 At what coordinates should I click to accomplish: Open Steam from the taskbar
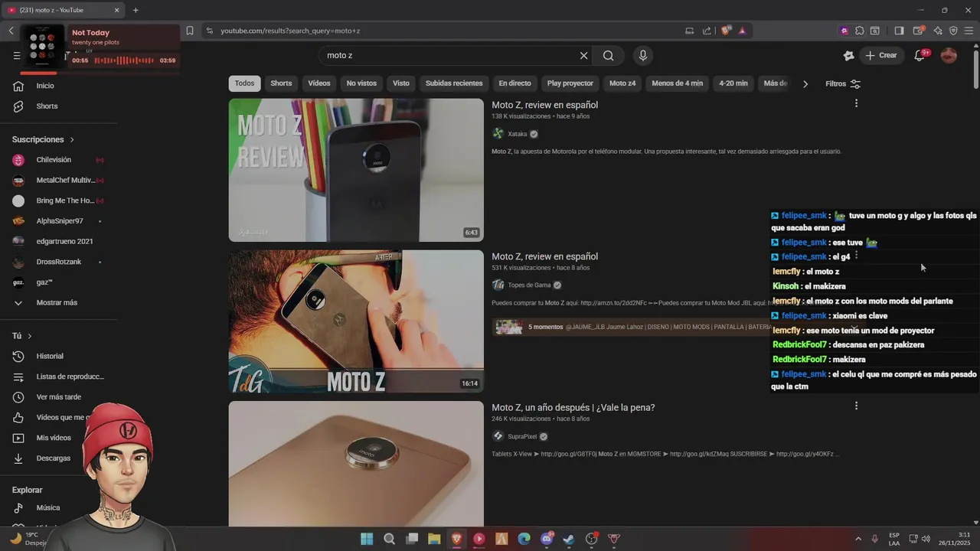point(569,539)
